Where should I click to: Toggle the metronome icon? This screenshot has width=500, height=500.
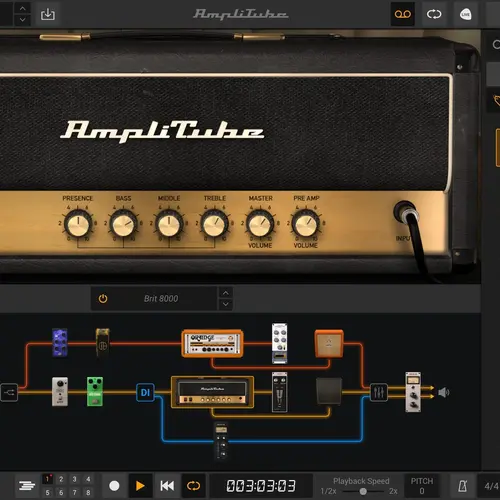coord(463,486)
